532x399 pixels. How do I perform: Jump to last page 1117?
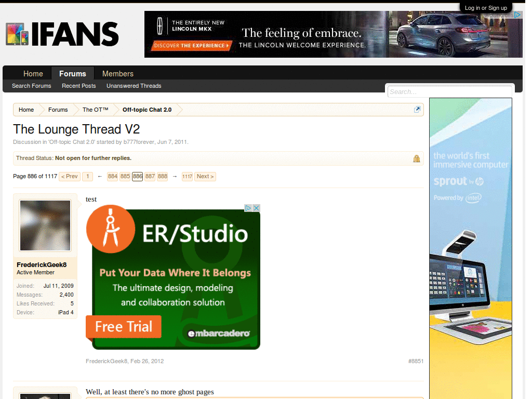click(x=187, y=177)
